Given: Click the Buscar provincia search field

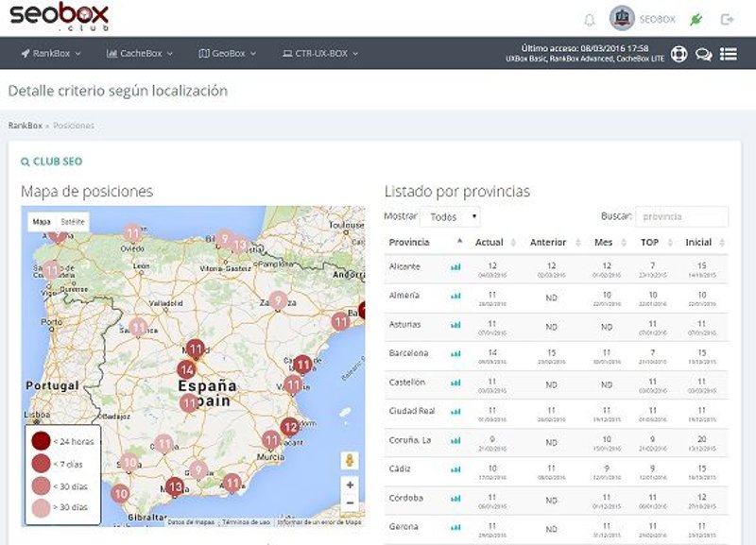Looking at the screenshot, I should [681, 216].
